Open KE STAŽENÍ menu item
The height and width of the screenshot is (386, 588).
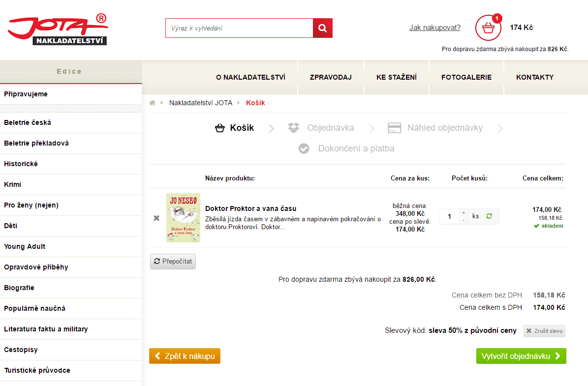click(x=397, y=77)
